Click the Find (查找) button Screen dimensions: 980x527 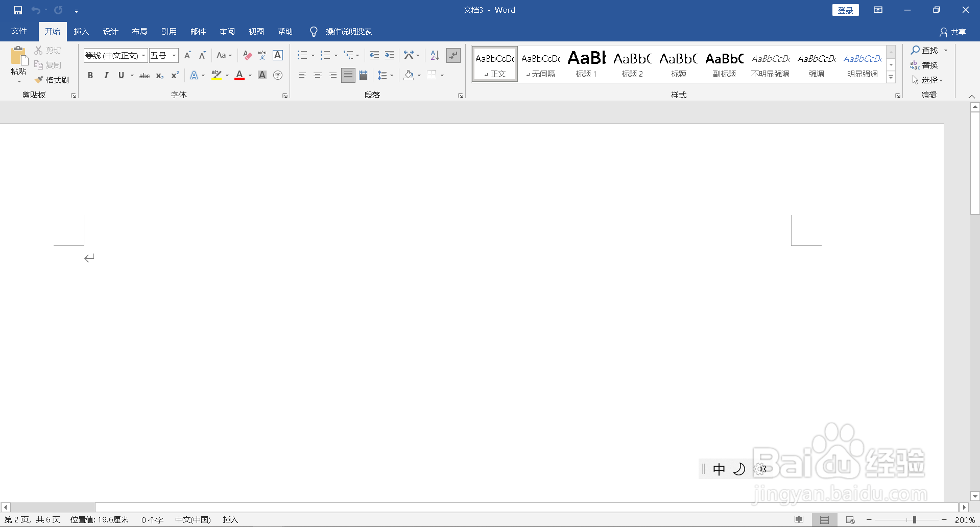[925, 50]
